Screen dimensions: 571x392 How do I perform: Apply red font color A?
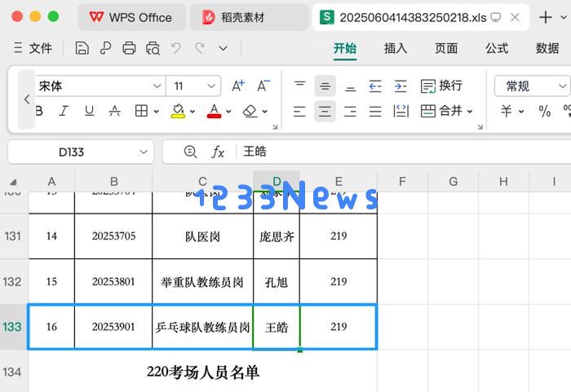tap(214, 111)
